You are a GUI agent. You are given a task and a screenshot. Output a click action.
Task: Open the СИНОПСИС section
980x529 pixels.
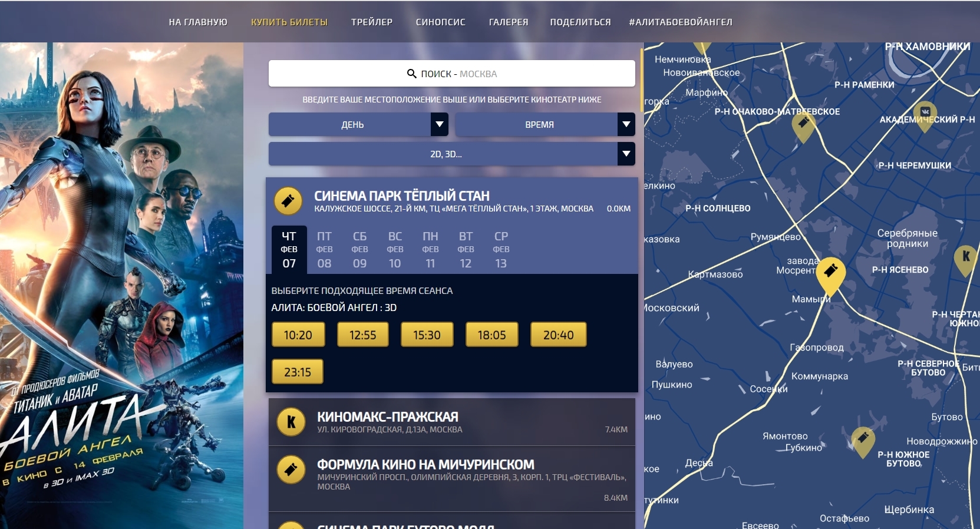pyautogui.click(x=441, y=22)
